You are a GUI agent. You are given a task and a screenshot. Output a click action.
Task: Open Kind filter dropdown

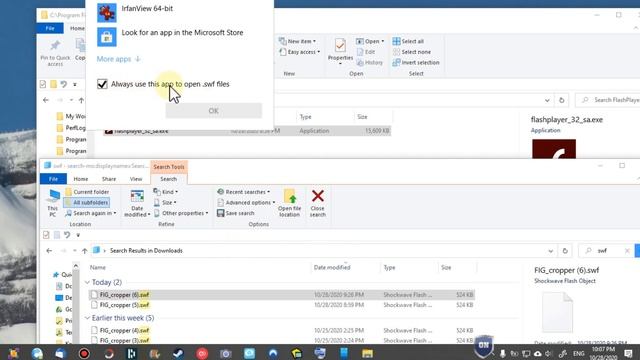pos(165,192)
